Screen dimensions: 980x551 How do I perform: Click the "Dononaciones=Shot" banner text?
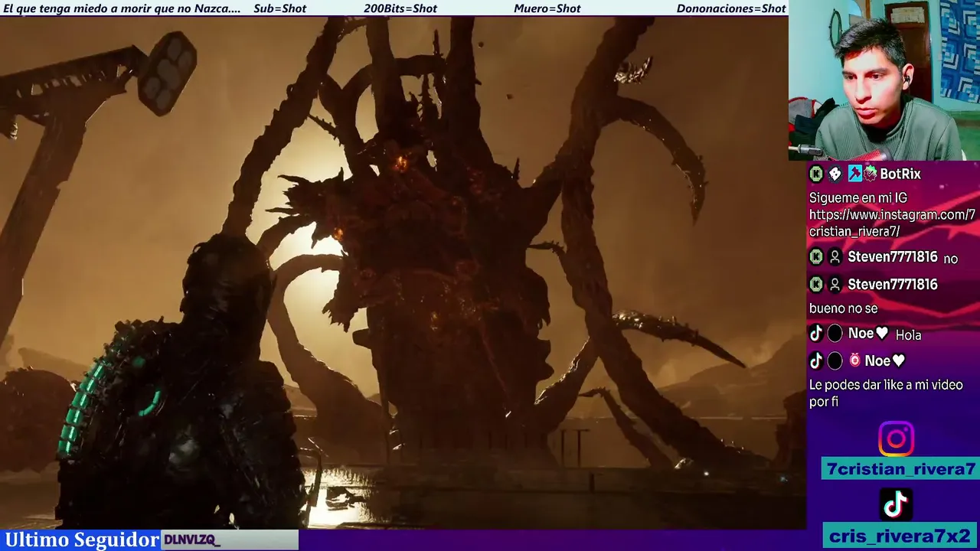point(731,8)
